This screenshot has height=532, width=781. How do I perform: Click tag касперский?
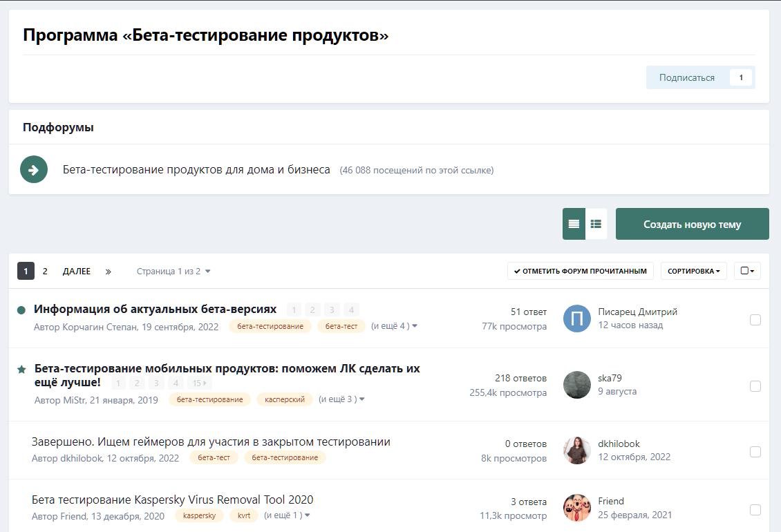[x=284, y=399]
